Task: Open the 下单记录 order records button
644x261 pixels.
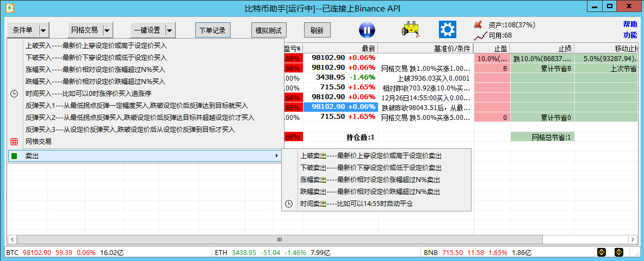Action: [x=212, y=31]
